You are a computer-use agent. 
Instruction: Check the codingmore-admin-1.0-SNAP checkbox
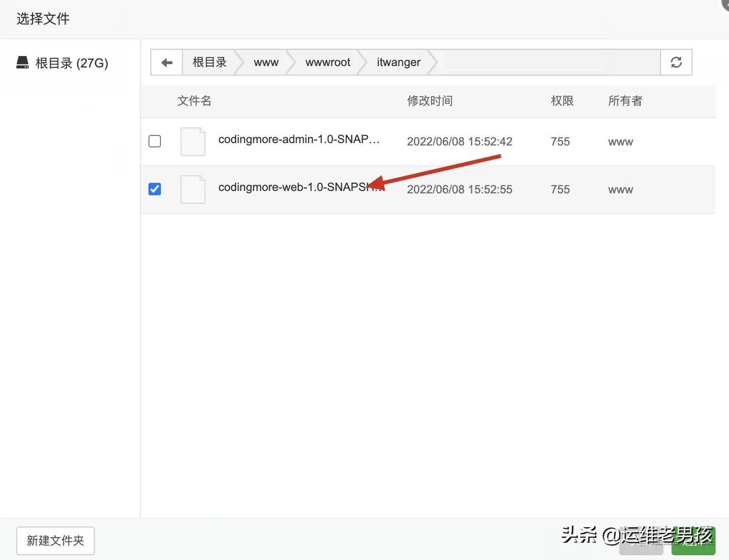pos(154,142)
